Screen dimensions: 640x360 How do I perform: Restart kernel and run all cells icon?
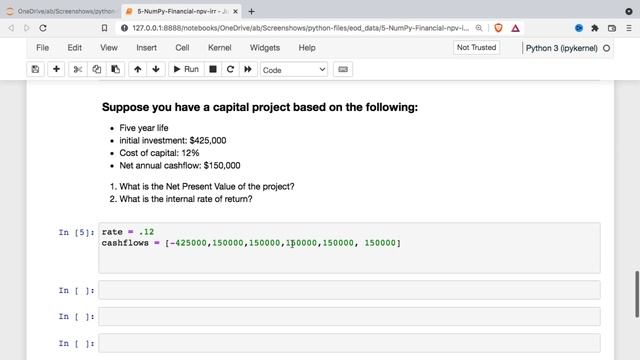coord(248,69)
